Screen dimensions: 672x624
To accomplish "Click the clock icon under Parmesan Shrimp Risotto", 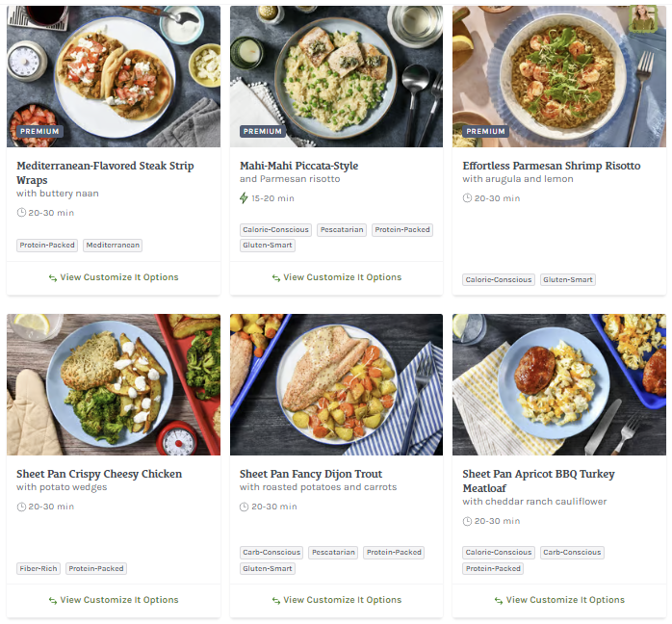I will pyautogui.click(x=467, y=198).
